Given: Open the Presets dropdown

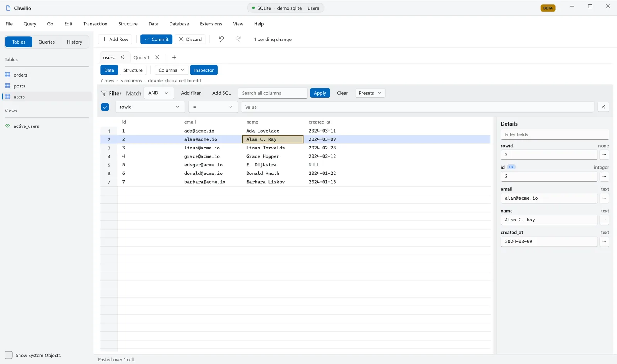Looking at the screenshot, I should (x=370, y=93).
